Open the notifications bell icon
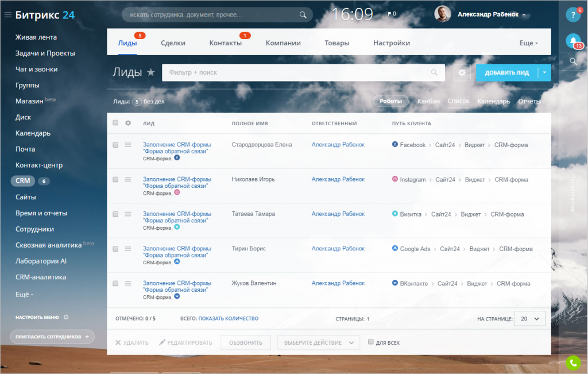Viewport: 588px width, 374px height. tap(573, 41)
